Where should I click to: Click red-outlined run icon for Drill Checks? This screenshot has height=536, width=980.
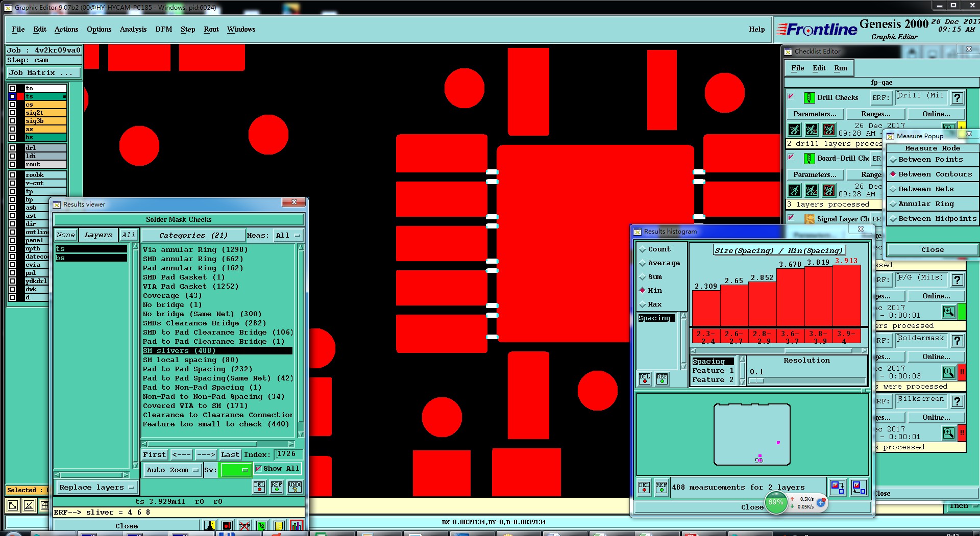[x=829, y=130]
